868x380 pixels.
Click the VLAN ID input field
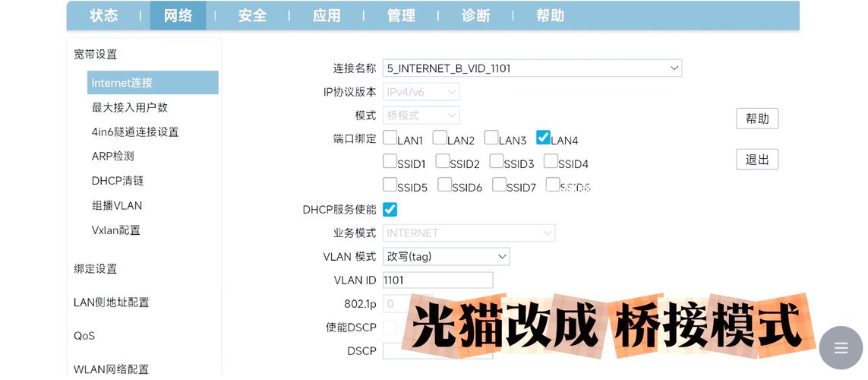tap(437, 280)
